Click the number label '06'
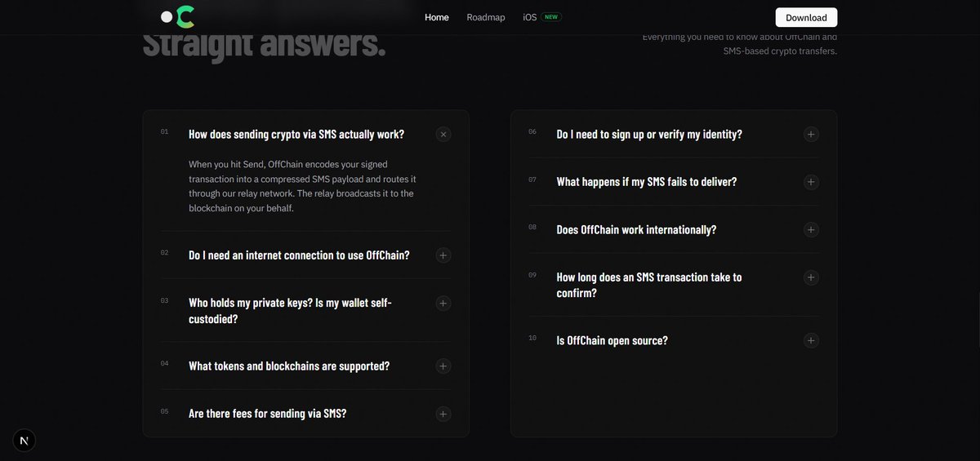Image resolution: width=980 pixels, height=461 pixels. [532, 131]
